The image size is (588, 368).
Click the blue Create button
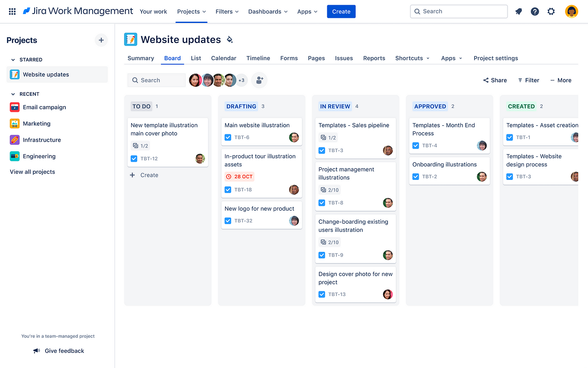pyautogui.click(x=341, y=12)
